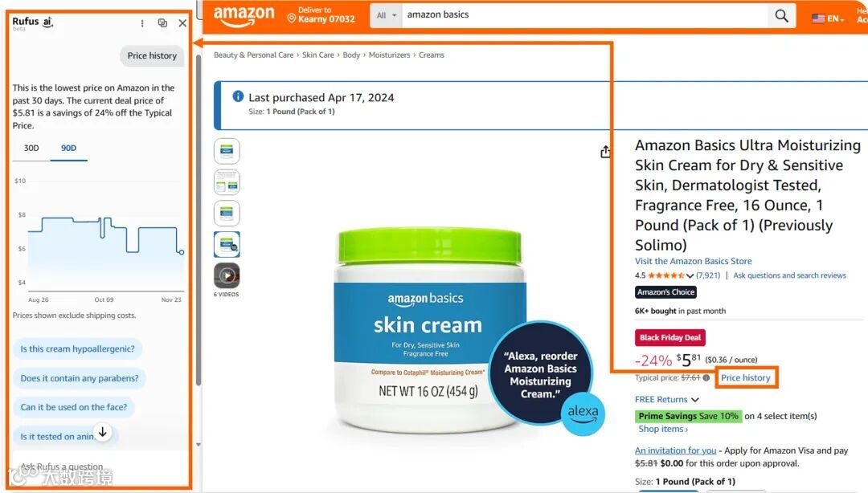Expand the FREE Returns chevron

(x=695, y=400)
